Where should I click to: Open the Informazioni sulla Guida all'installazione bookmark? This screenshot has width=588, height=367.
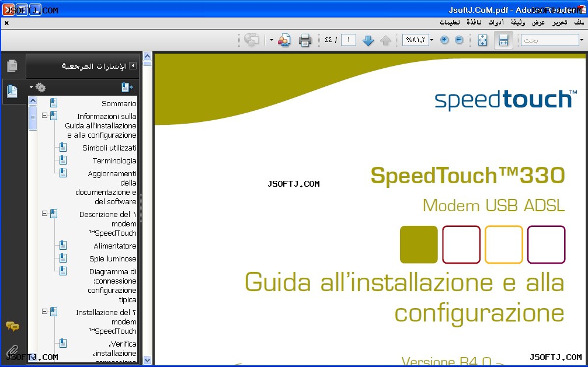pos(100,125)
